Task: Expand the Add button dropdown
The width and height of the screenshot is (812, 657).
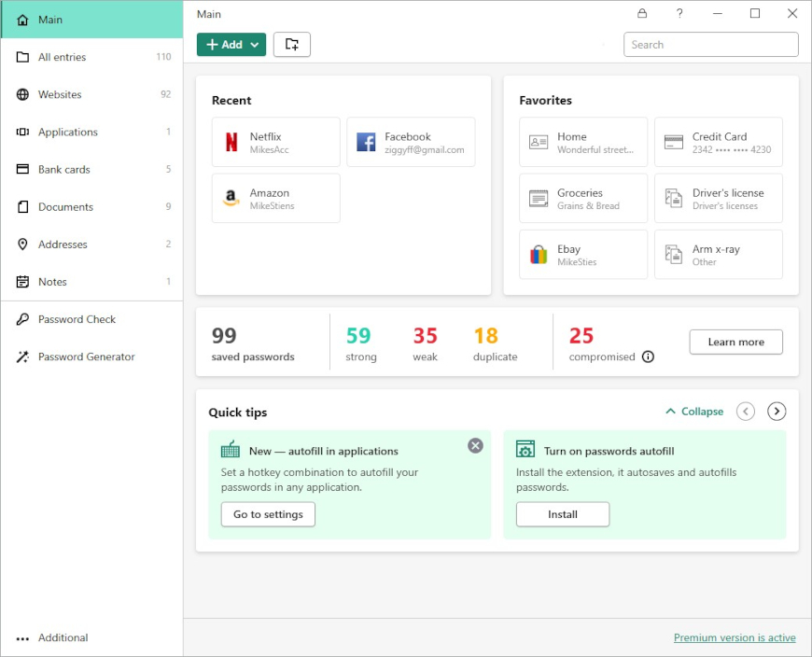Action: click(x=253, y=44)
